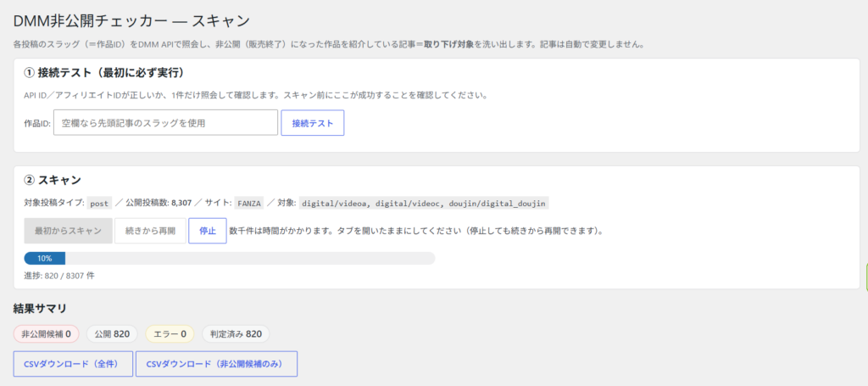
Task: Click the ① 接続テスト section heading
Action: point(103,73)
